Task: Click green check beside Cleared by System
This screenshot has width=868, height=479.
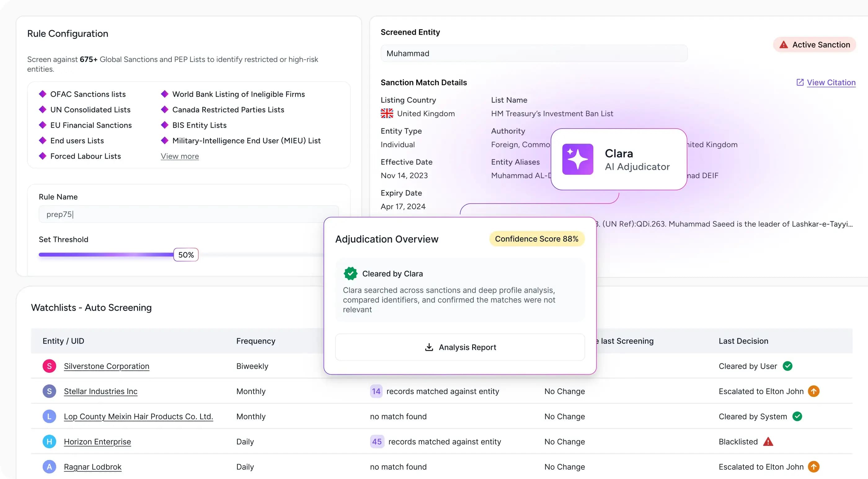Action: pyautogui.click(x=797, y=416)
